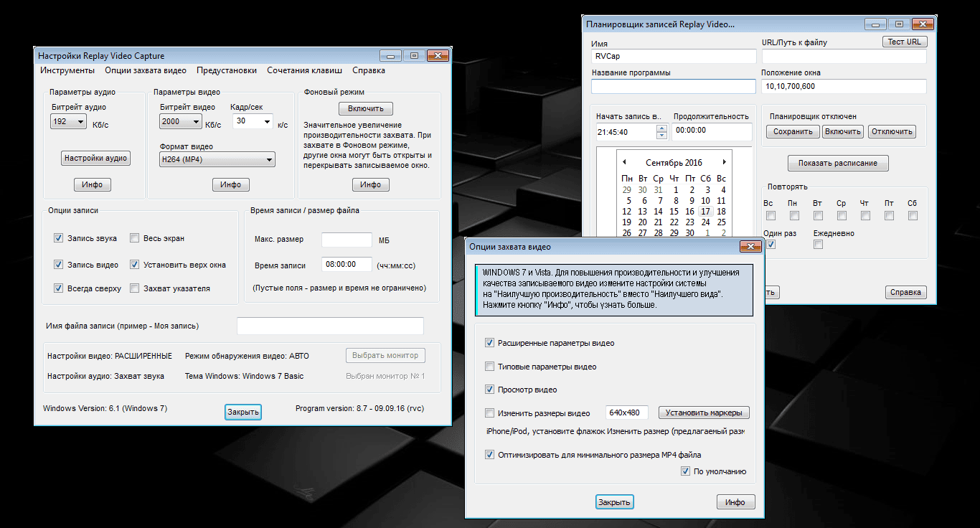This screenshot has width=980, height=528.
Task: Toggle Расширенные параметры видео checkbox
Action: click(489, 343)
